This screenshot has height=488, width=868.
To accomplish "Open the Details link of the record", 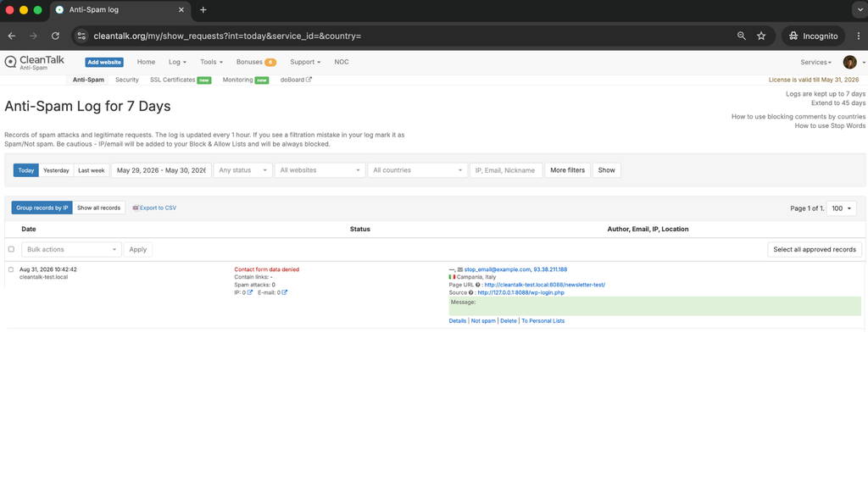I will (x=457, y=321).
